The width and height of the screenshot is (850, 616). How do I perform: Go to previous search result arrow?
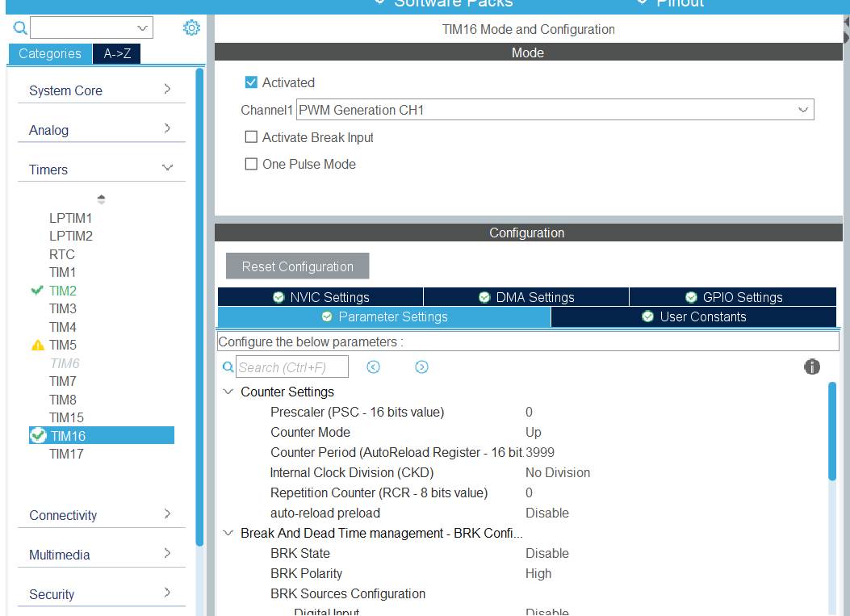(x=373, y=367)
